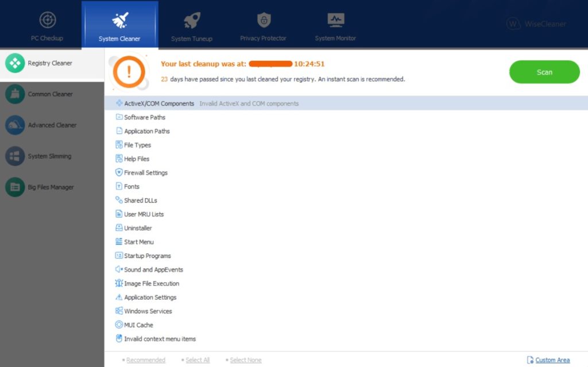Apply the Recommended selection preset
588x367 pixels.
(147, 360)
